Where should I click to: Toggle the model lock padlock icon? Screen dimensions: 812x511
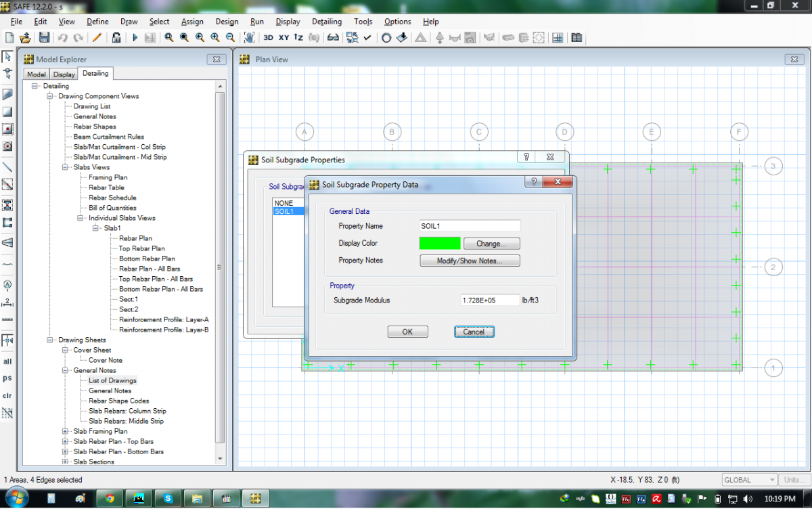coord(116,38)
